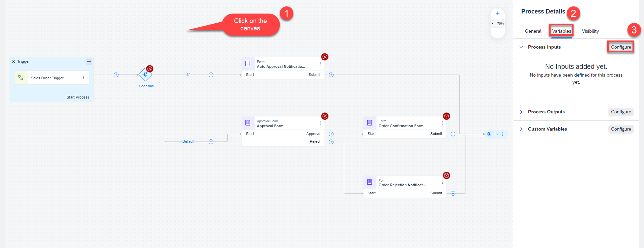Open the zoom percentage dropdown
The width and height of the screenshot is (644, 248).
[x=498, y=23]
